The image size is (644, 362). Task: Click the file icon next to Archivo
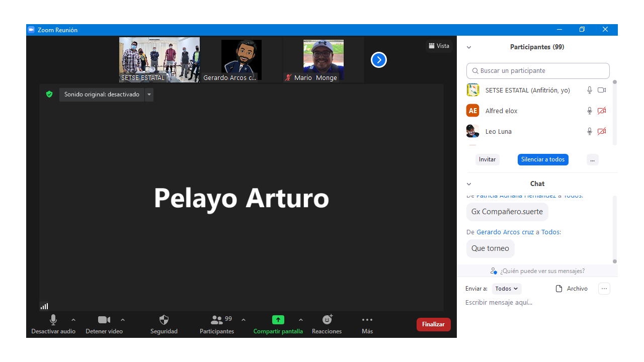coord(558,289)
